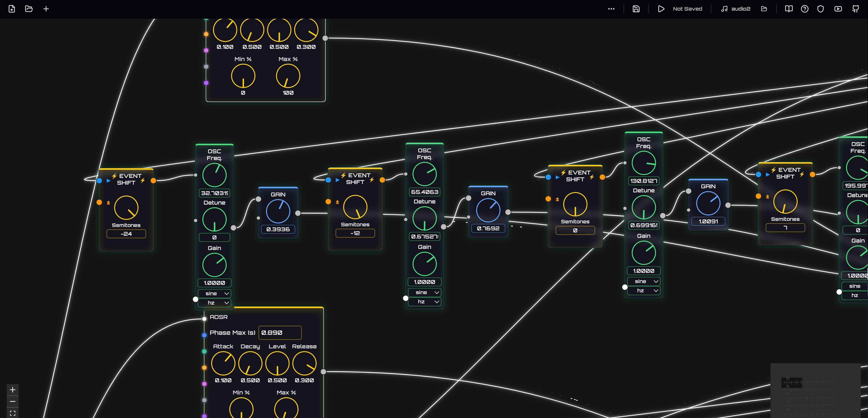
Task: Open hz unit dropdown of 32.7031 oscillator
Action: coord(214,303)
